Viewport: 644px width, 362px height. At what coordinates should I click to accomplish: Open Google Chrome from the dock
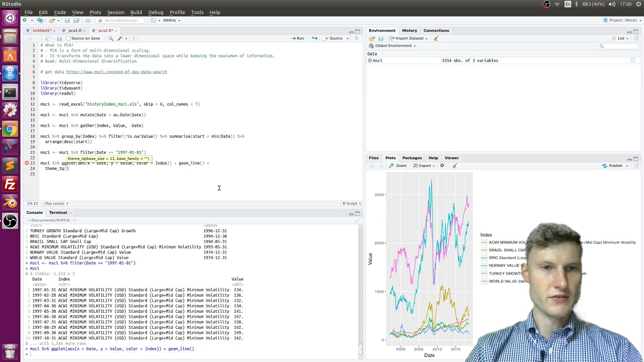click(10, 129)
